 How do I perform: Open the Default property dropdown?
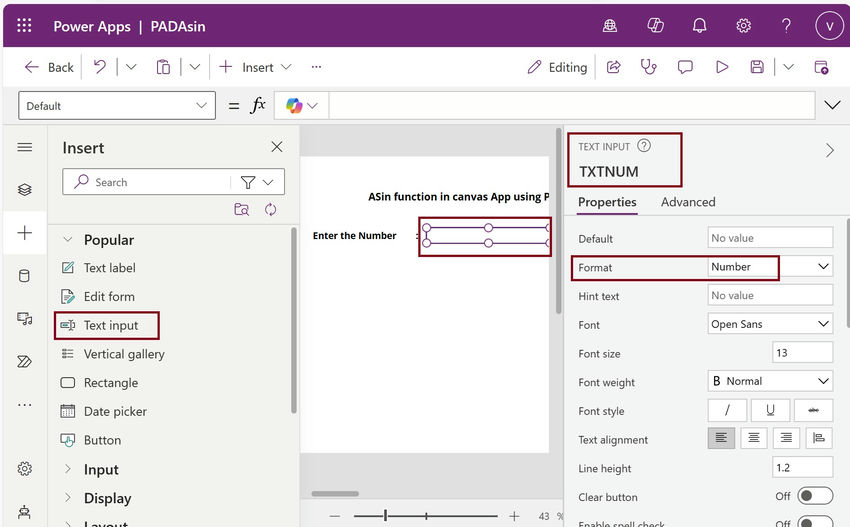pyautogui.click(x=117, y=106)
